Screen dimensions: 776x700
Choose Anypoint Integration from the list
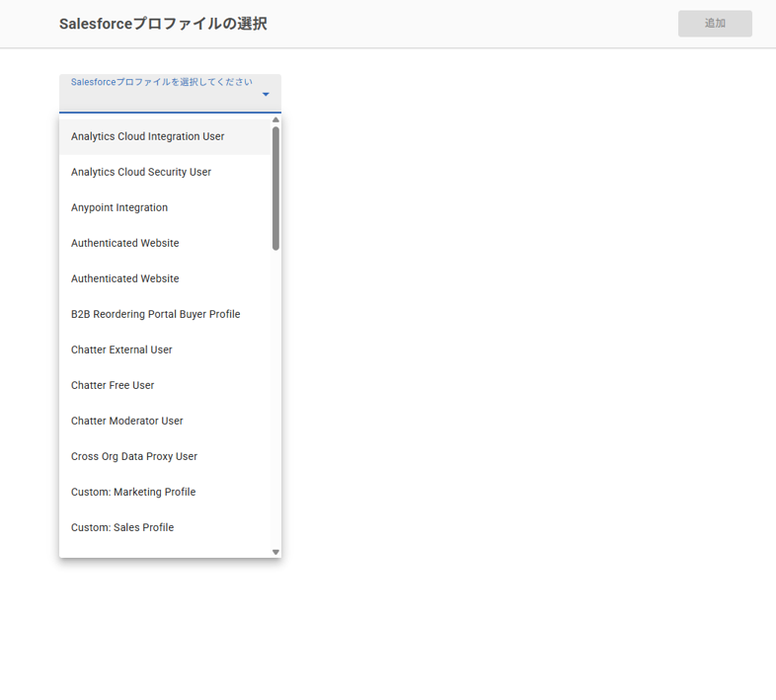tap(165, 208)
